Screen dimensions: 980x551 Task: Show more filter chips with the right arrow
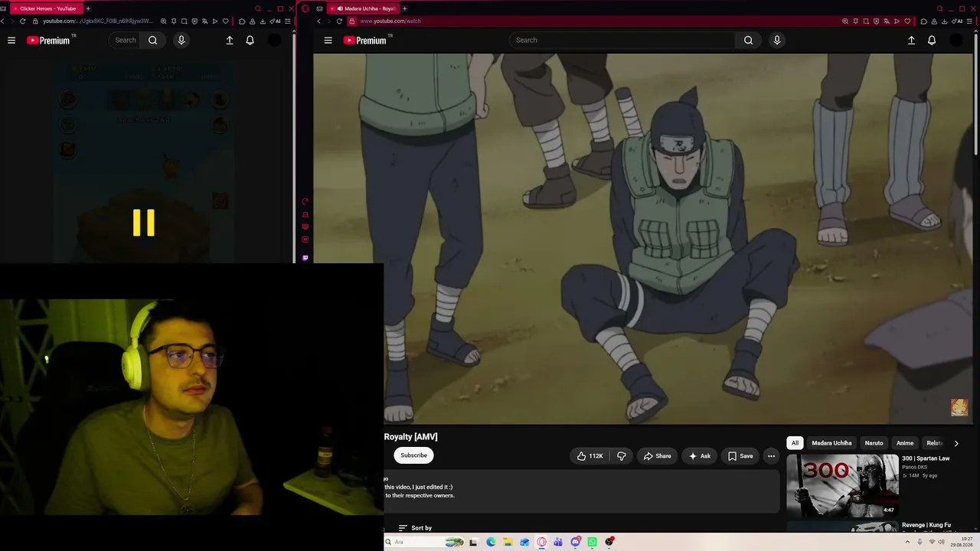955,443
